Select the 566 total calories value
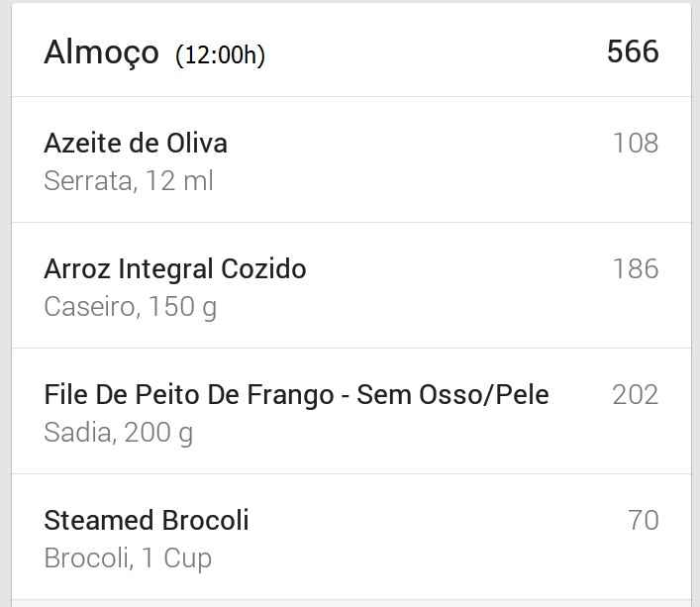Viewport: 700px width, 607px height. click(633, 51)
